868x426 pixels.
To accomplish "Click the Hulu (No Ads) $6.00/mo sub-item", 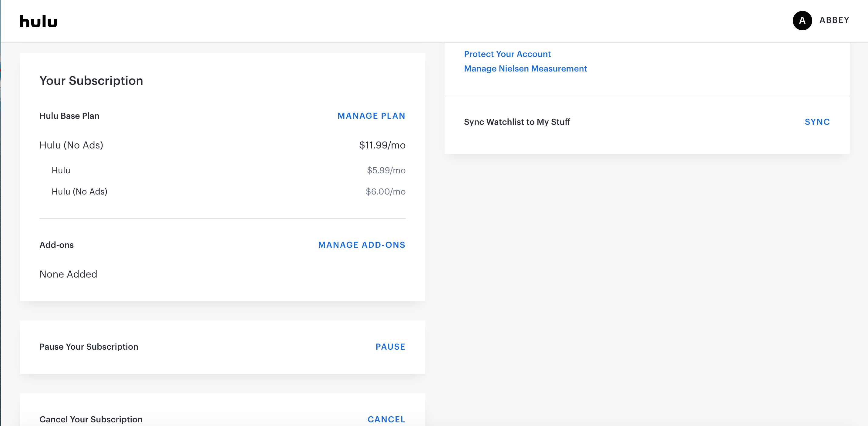I will click(79, 191).
